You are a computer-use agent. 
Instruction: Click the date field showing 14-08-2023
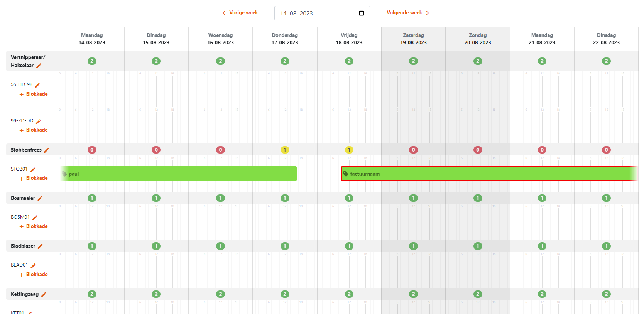click(x=322, y=13)
